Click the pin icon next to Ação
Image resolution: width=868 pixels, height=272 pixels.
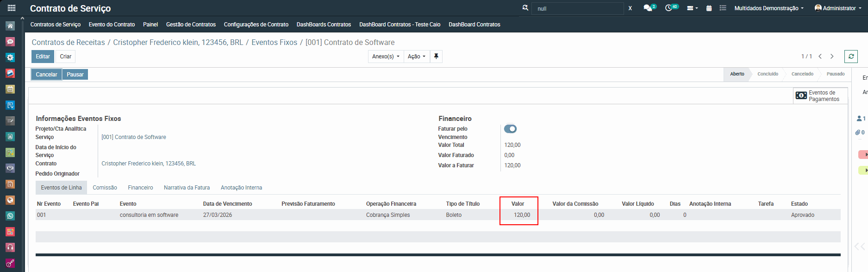click(436, 57)
